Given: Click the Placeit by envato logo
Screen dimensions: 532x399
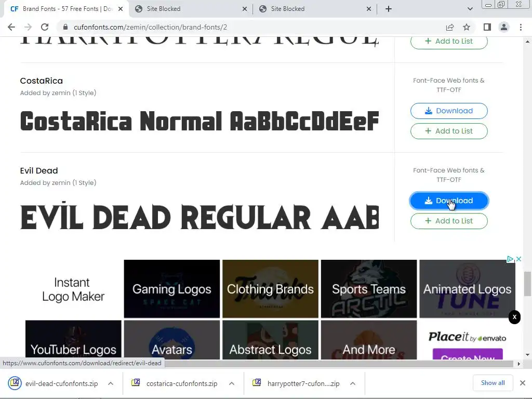Looking at the screenshot, I should click(467, 337).
